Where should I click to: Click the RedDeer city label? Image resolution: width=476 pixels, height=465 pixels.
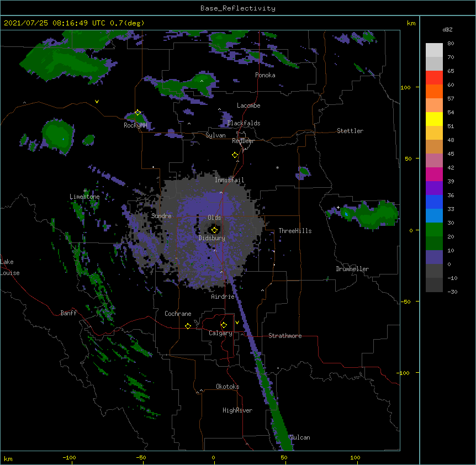(243, 141)
